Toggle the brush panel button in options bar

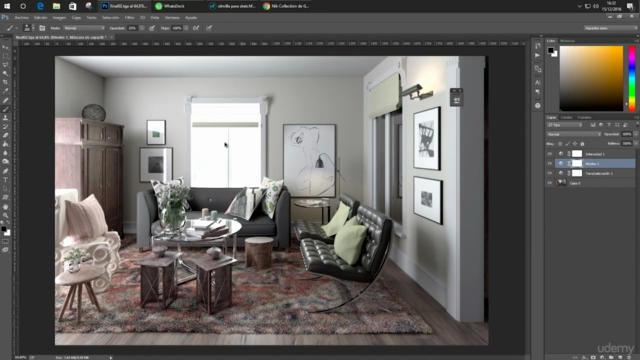point(42,28)
